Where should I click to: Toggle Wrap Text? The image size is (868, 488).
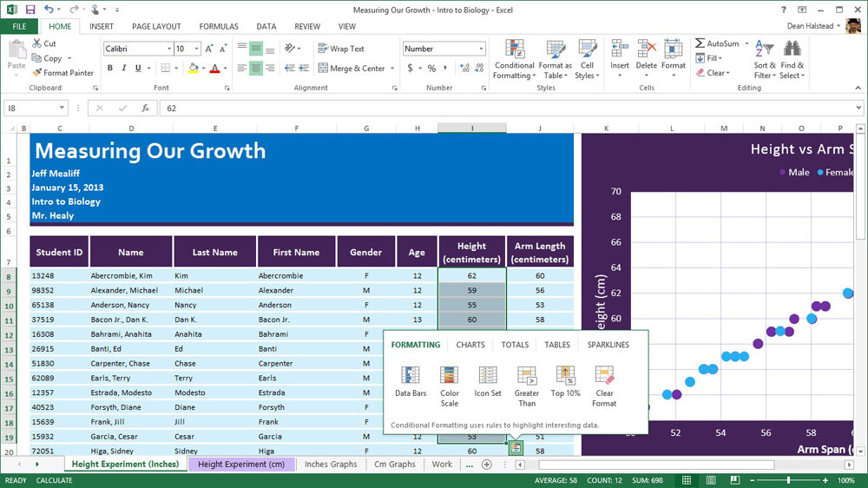point(341,49)
